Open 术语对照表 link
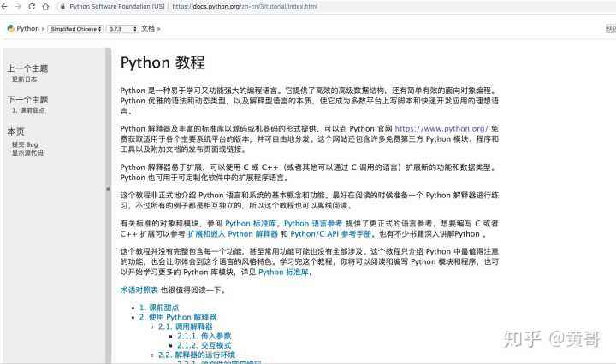 [139, 290]
